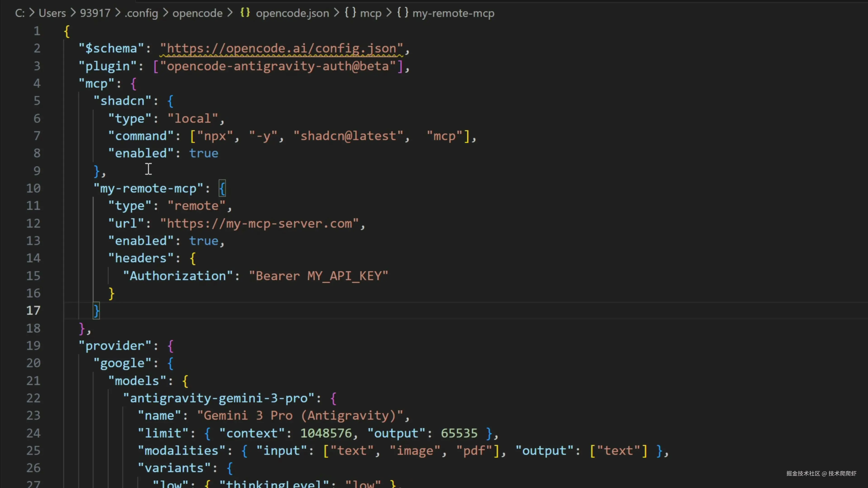868x488 pixels.
Task: Select the C: drive breadcrumb
Action: 19,13
